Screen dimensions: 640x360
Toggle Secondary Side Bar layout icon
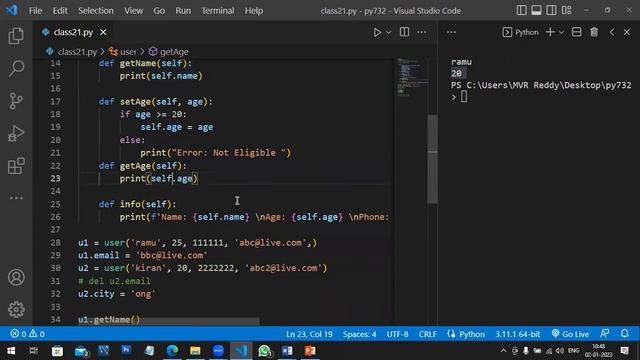tap(551, 10)
